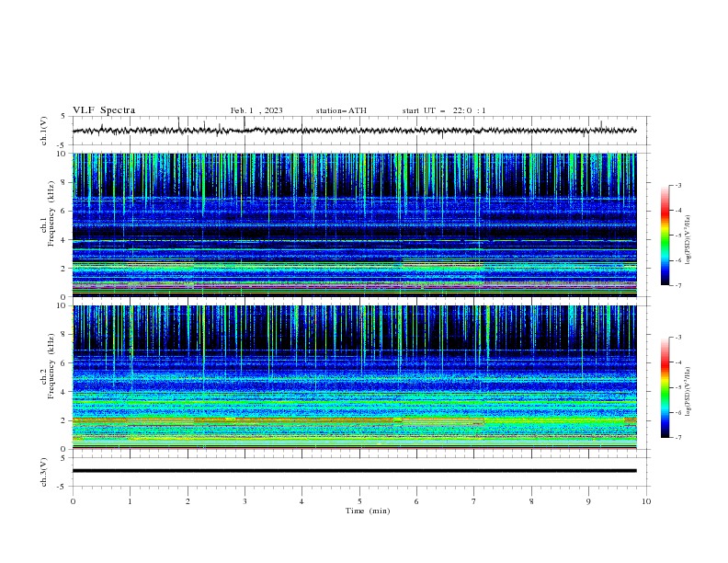
Task: Click time axis tick label "5"
Action: (359, 501)
